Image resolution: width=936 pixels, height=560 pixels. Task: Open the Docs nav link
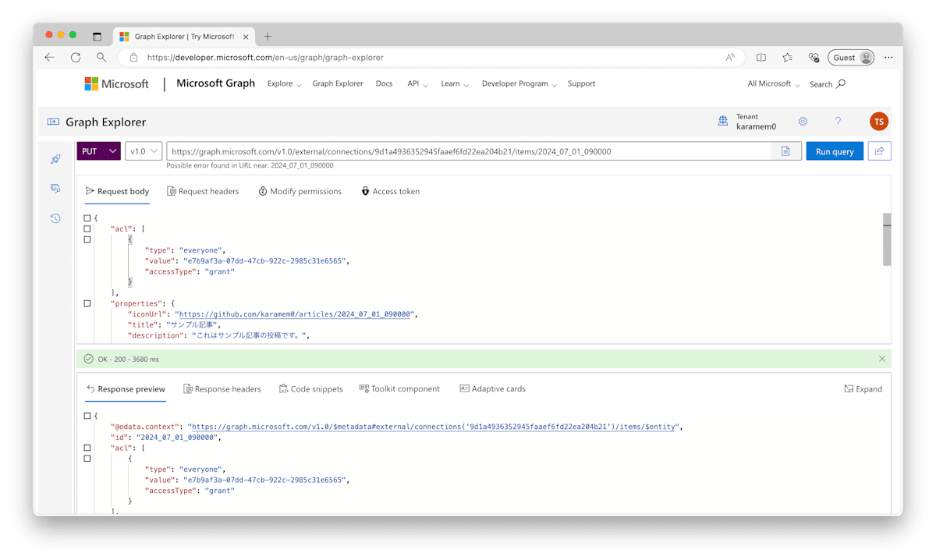tap(384, 83)
